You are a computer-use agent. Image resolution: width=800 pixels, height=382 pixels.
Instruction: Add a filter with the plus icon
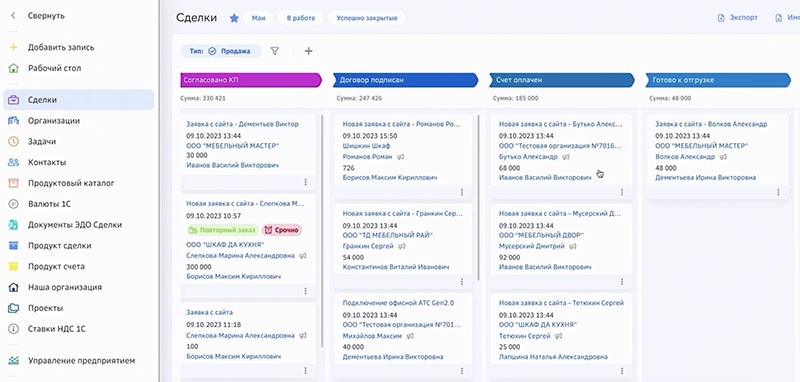(x=308, y=51)
